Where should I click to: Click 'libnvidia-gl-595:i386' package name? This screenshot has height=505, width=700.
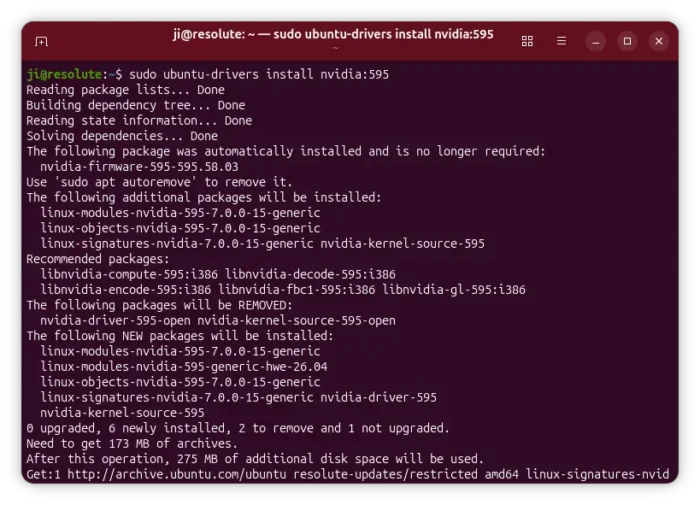pyautogui.click(x=454, y=290)
